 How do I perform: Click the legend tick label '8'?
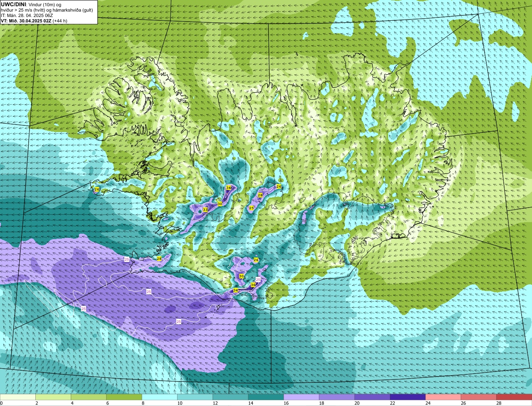click(143, 403)
